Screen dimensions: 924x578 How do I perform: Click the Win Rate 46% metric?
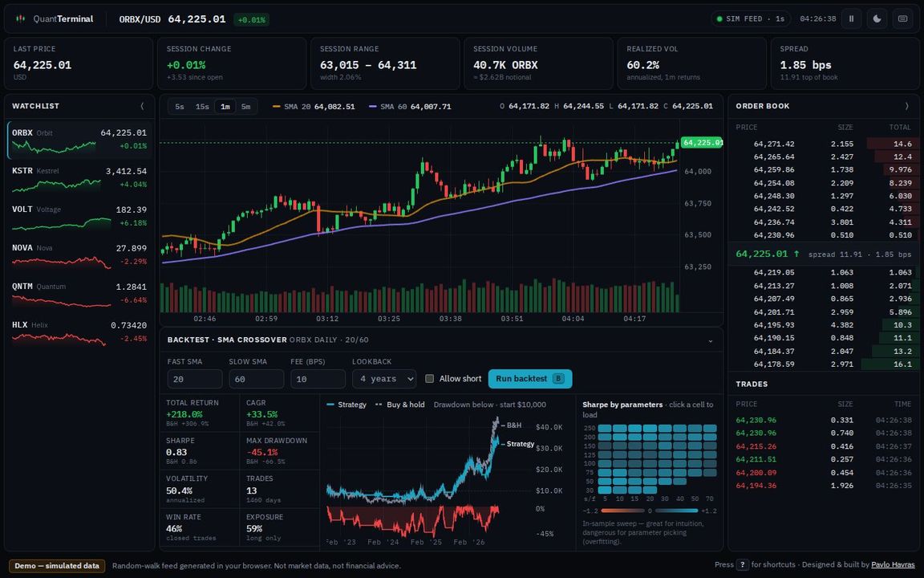click(200, 527)
